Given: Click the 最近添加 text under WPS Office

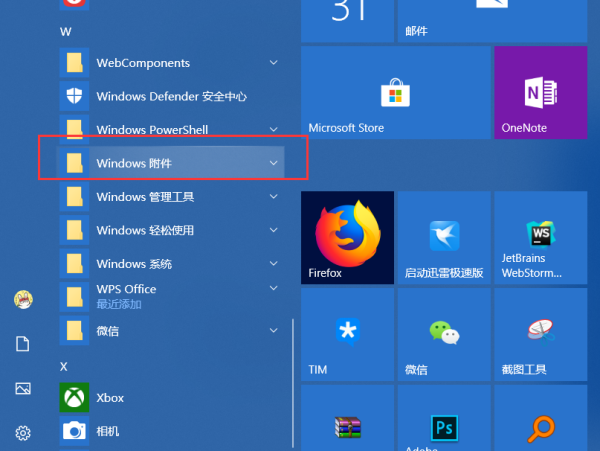Looking at the screenshot, I should tap(119, 304).
